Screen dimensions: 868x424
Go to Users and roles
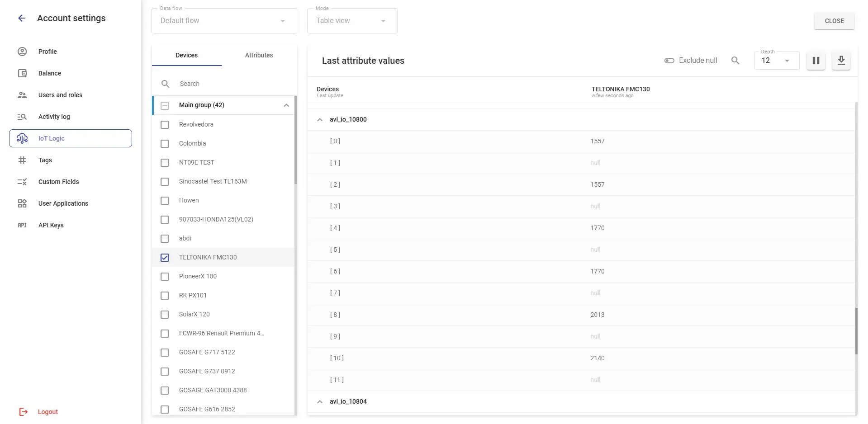pyautogui.click(x=60, y=95)
